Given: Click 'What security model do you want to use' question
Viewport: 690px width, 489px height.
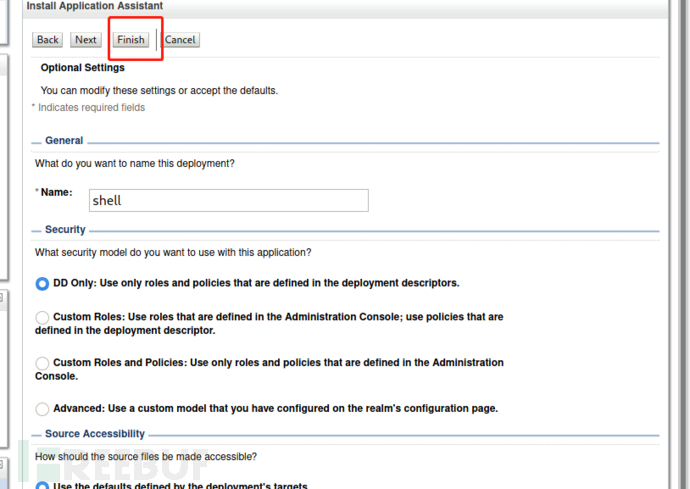Looking at the screenshot, I should point(173,252).
